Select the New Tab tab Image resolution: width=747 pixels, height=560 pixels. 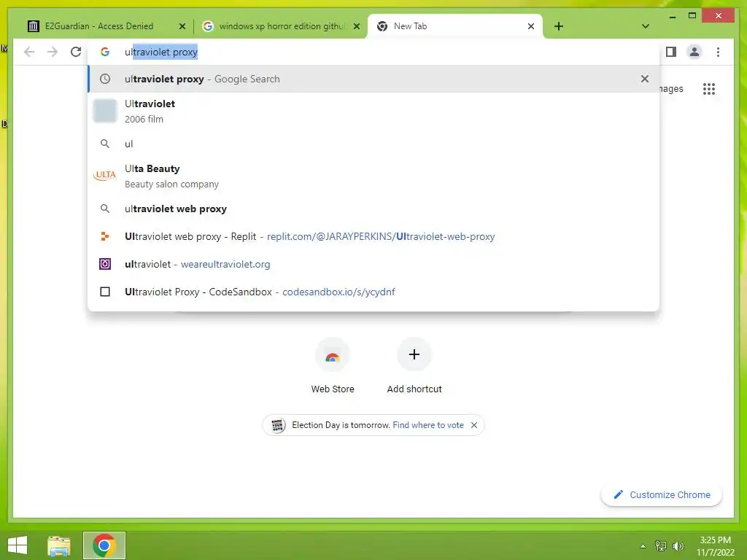(454, 26)
